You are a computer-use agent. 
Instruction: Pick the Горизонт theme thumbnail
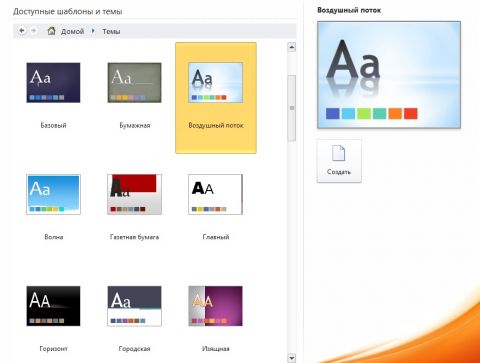(53, 306)
